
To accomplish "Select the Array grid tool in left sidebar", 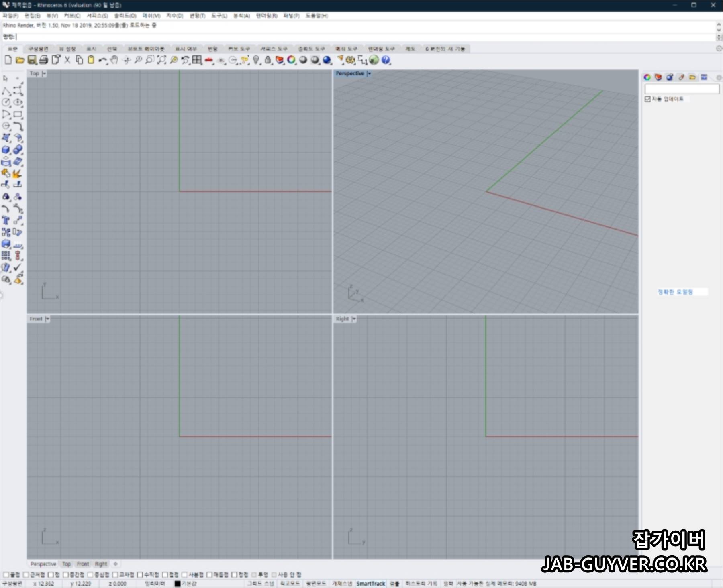I will pos(6,256).
